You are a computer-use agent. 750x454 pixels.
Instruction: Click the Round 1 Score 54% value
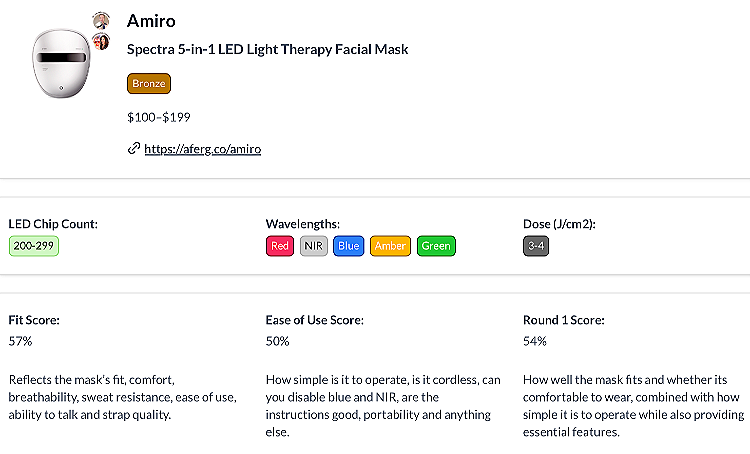535,341
